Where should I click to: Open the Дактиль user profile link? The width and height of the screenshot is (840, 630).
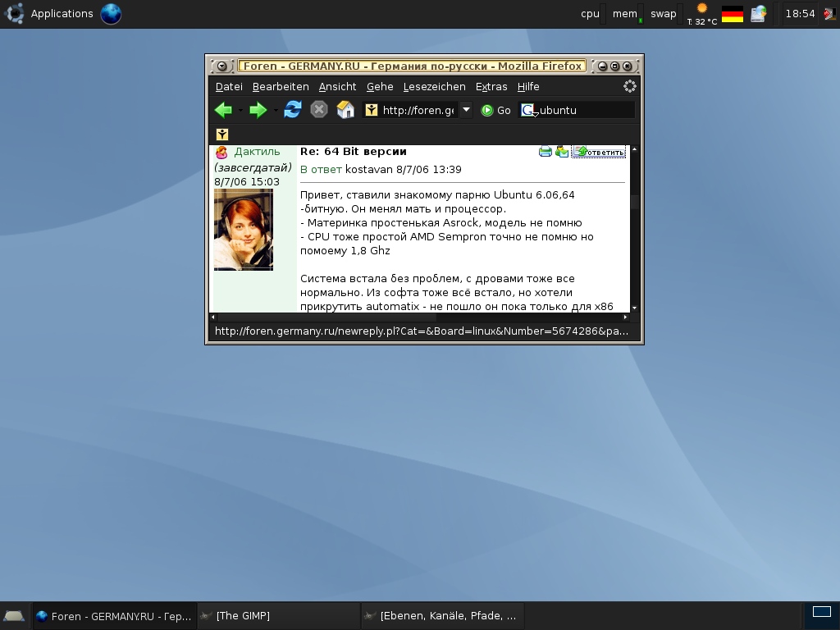click(257, 152)
